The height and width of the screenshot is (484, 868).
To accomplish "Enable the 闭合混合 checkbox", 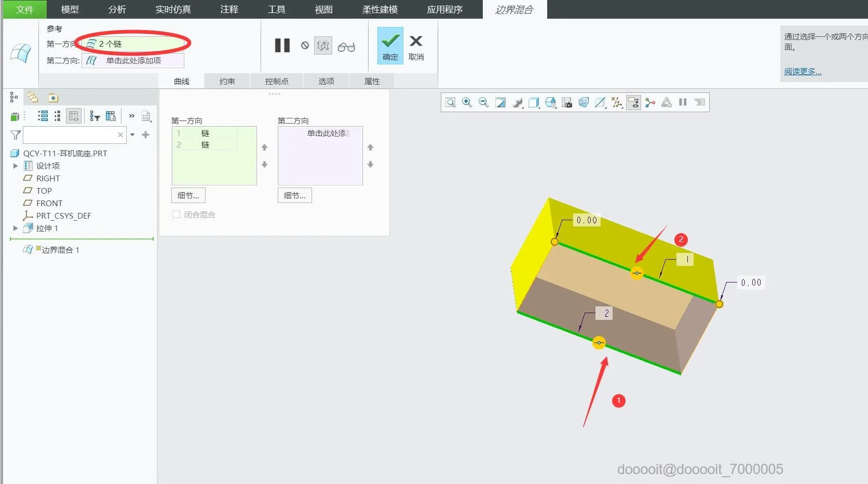I will [176, 214].
